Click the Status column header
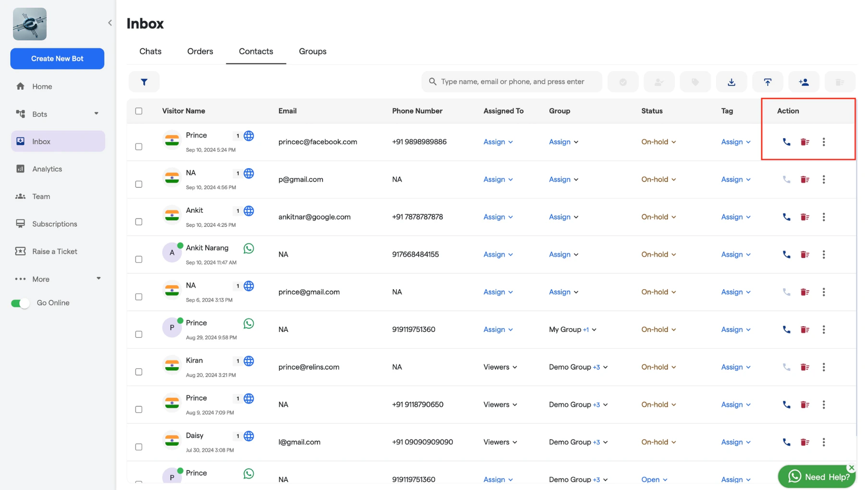 pyautogui.click(x=652, y=111)
